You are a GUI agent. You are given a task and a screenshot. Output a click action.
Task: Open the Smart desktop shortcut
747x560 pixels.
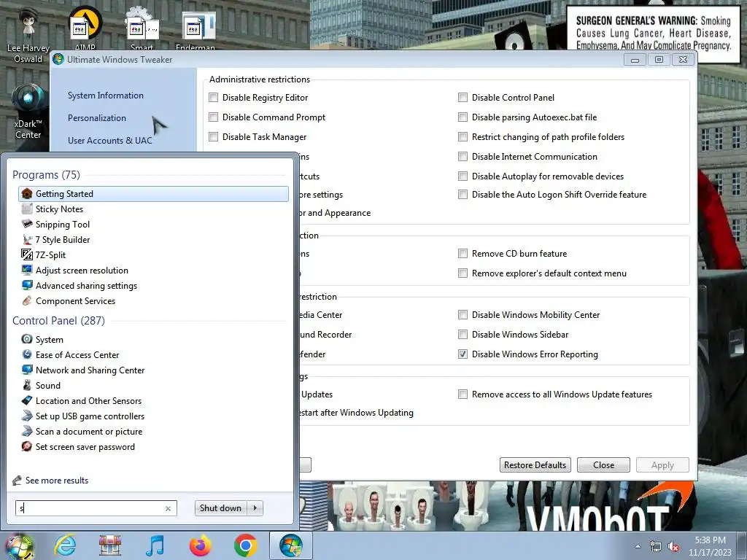tap(142, 29)
